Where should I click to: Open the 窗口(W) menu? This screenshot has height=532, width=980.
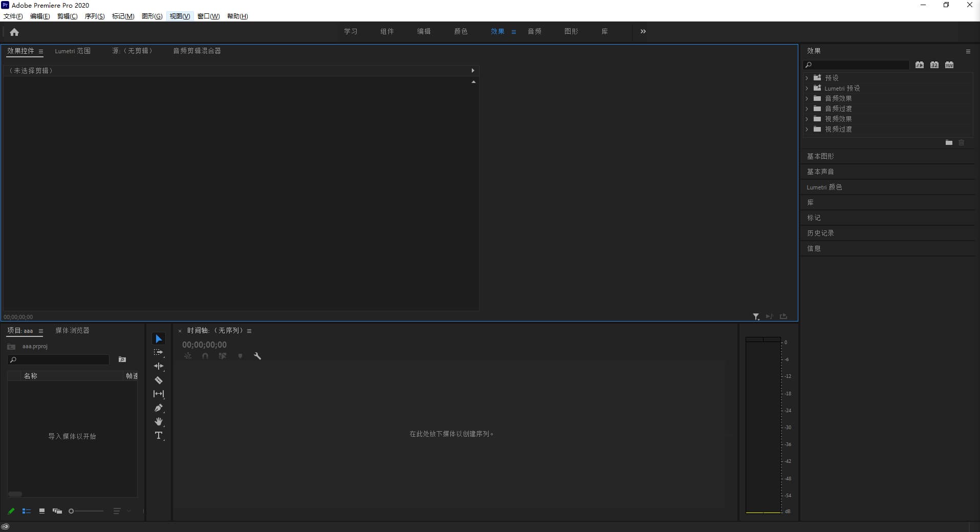(x=209, y=16)
